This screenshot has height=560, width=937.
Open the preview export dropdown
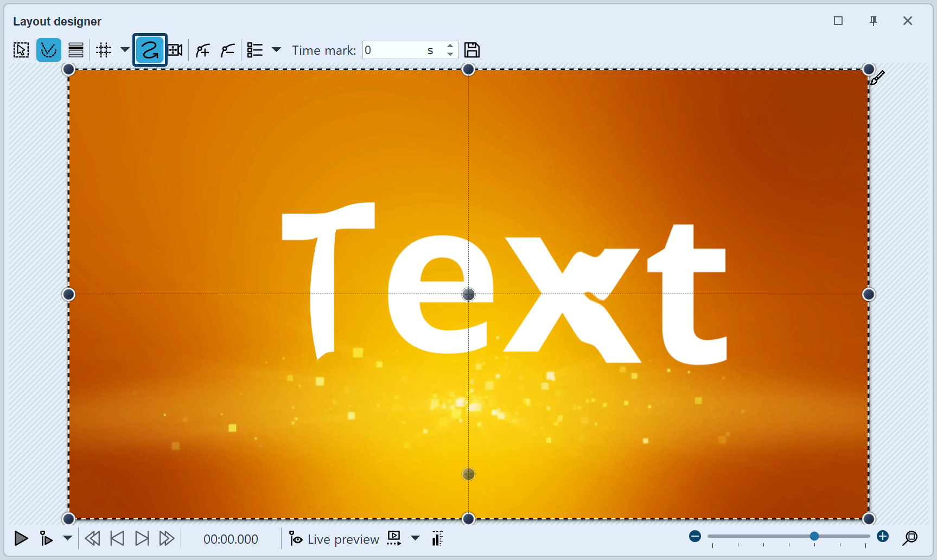tap(416, 539)
